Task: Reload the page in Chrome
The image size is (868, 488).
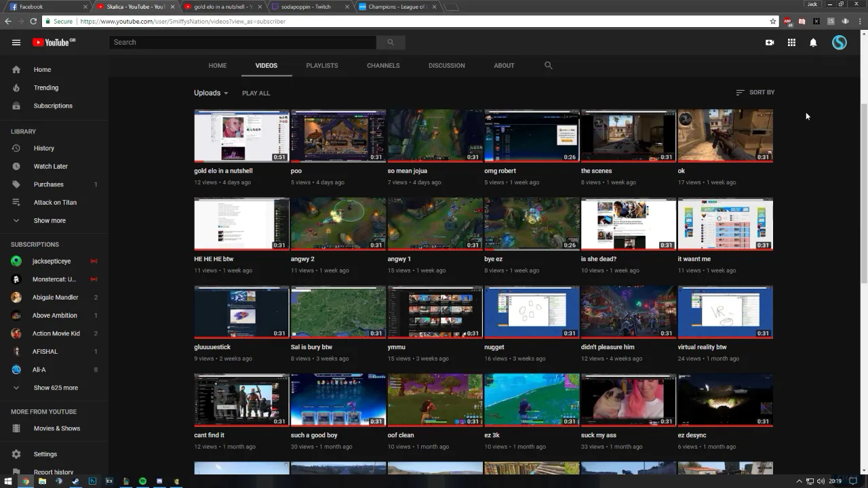Action: [33, 21]
